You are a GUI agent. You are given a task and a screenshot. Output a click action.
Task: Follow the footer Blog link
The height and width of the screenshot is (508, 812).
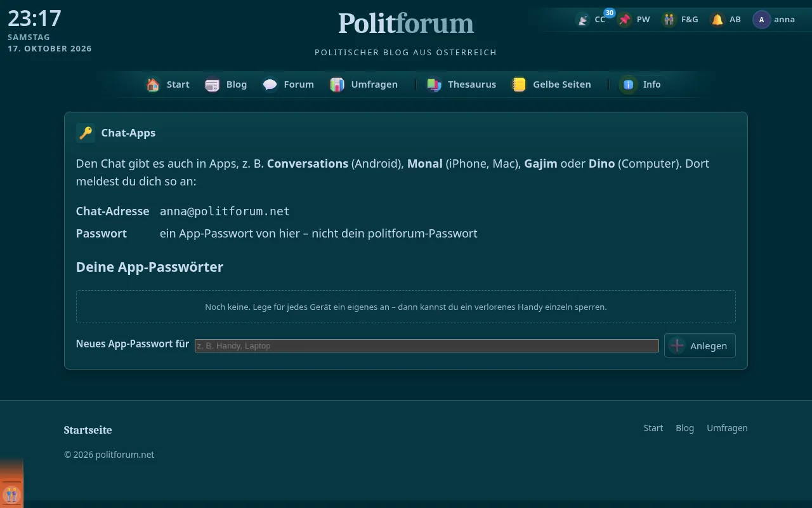pyautogui.click(x=685, y=428)
